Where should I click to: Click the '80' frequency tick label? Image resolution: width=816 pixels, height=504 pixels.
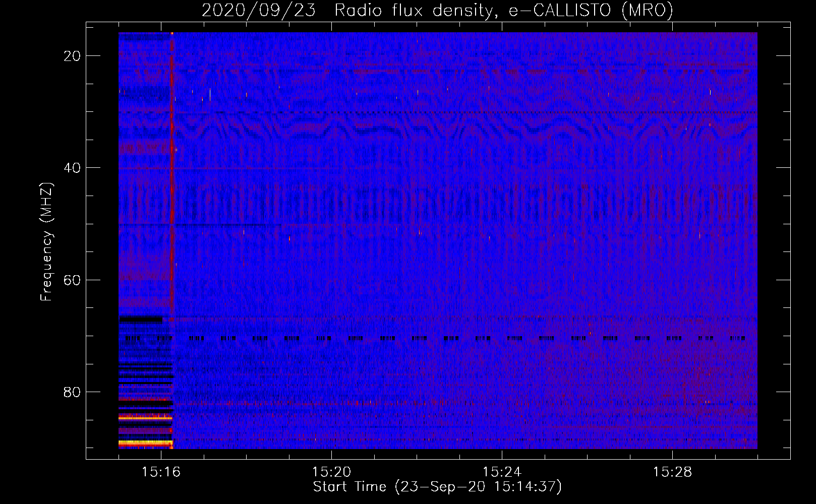[72, 392]
